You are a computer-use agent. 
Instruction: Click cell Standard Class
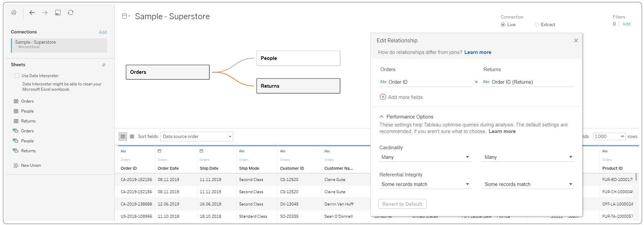pyautogui.click(x=253, y=216)
